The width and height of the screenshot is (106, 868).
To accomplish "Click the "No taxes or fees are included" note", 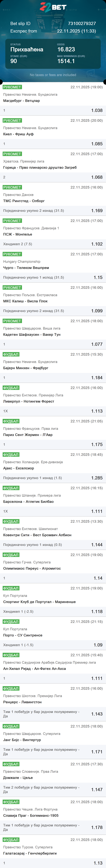I will point(53,75).
